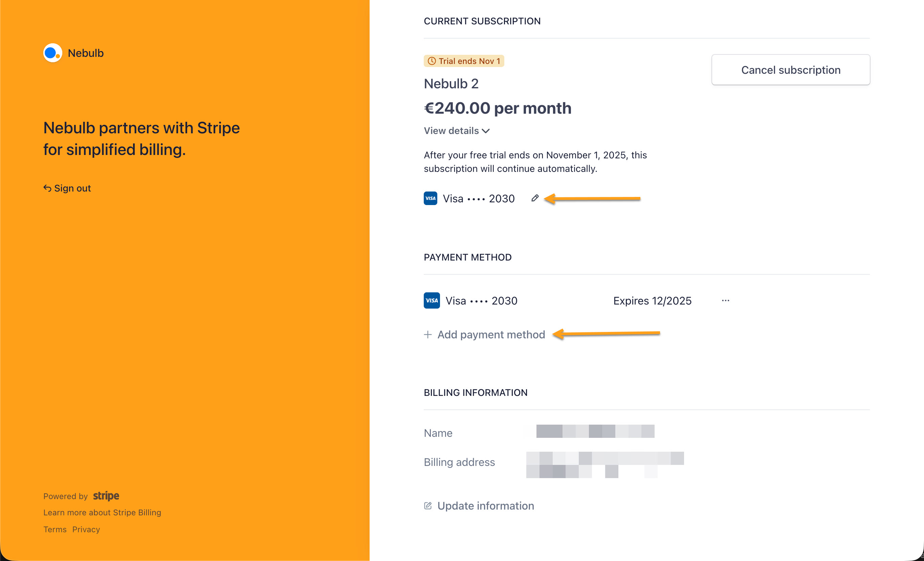Screen dimensions: 924x561
Task: Click the Visa logo under current subscription
Action: click(x=430, y=198)
